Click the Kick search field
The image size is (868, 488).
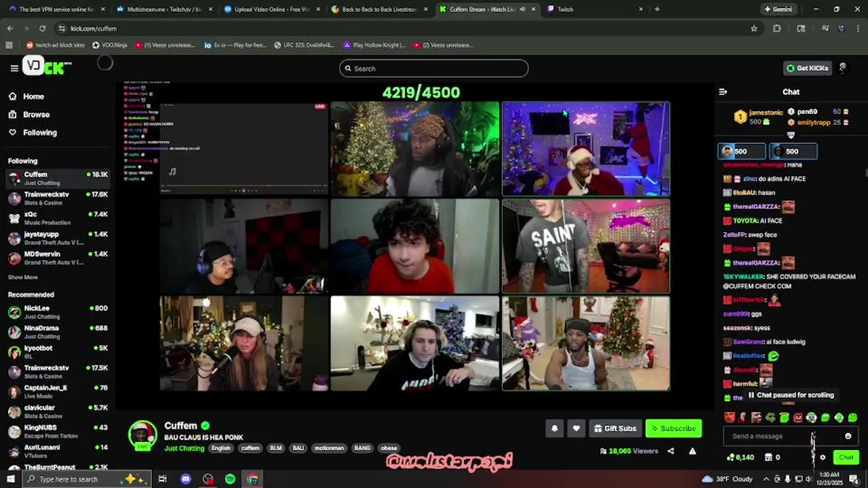coord(434,68)
